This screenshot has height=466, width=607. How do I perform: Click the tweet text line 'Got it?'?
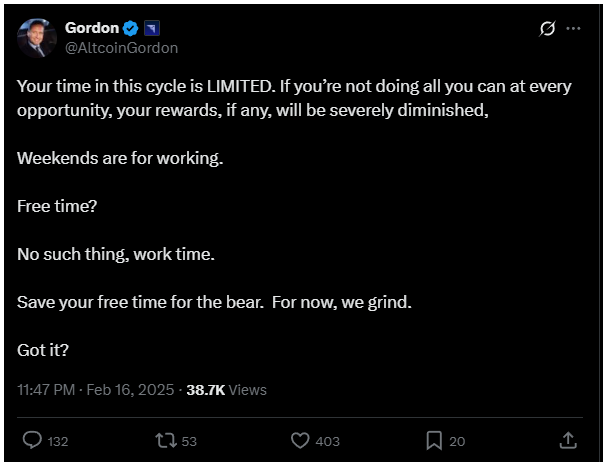[x=43, y=350]
